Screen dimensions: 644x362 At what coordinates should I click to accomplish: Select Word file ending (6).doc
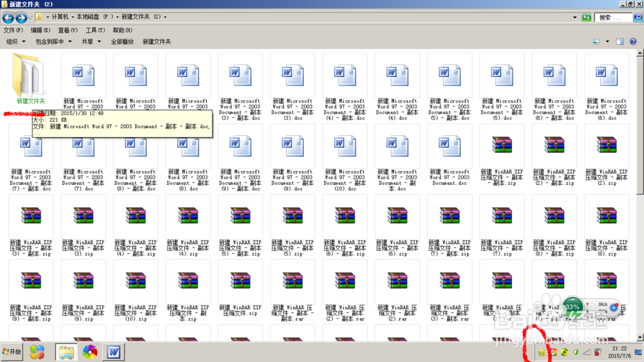coord(607,87)
